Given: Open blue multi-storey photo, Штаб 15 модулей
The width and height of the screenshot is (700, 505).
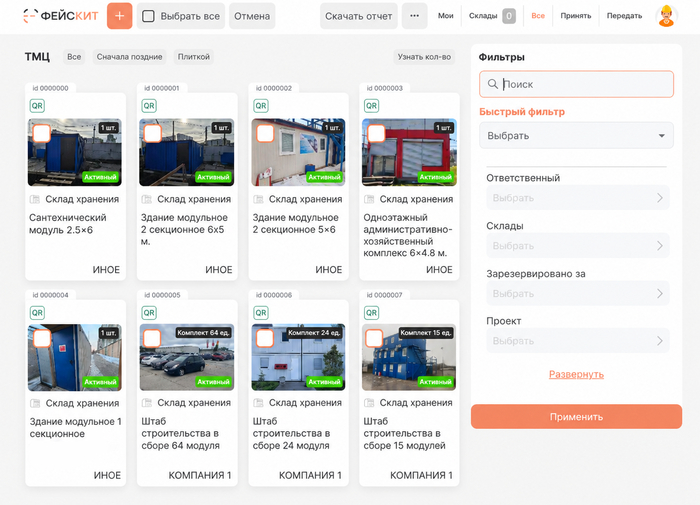Looking at the screenshot, I should [x=409, y=357].
